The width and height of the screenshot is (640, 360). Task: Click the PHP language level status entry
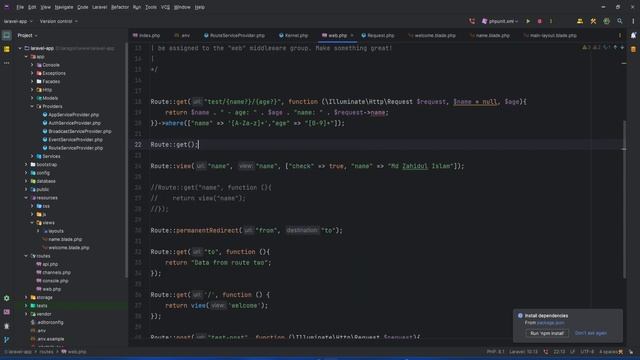(x=495, y=352)
